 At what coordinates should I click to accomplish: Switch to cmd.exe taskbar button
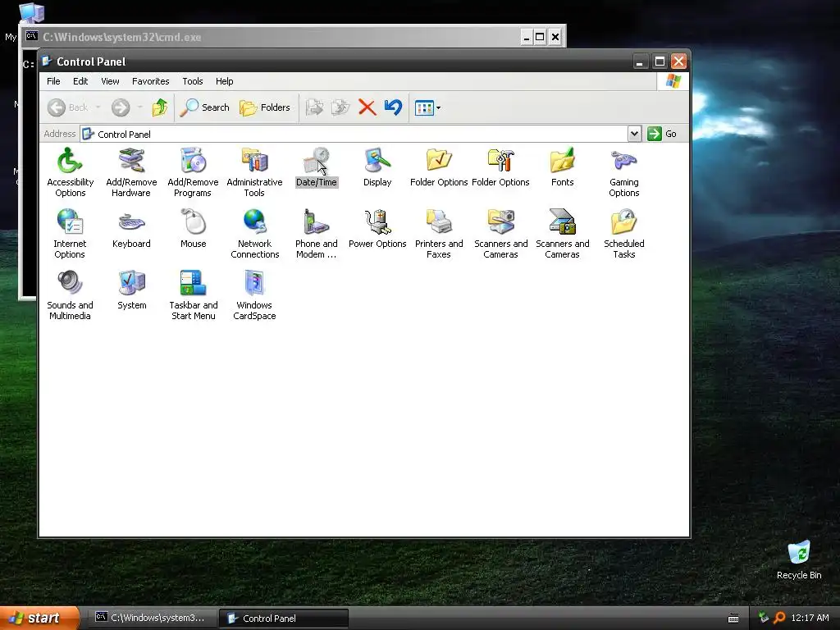click(x=151, y=618)
